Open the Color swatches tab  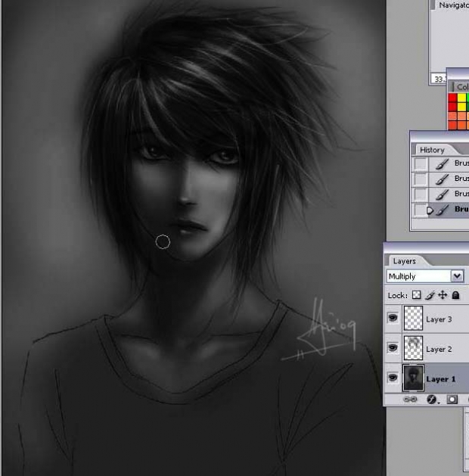(462, 87)
